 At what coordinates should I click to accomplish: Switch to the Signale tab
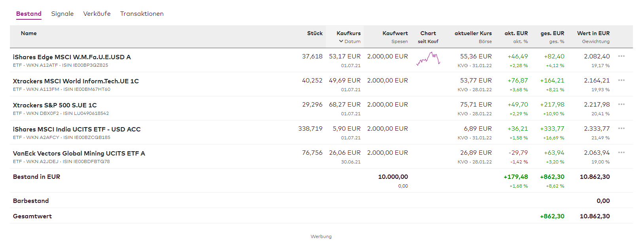(62, 14)
